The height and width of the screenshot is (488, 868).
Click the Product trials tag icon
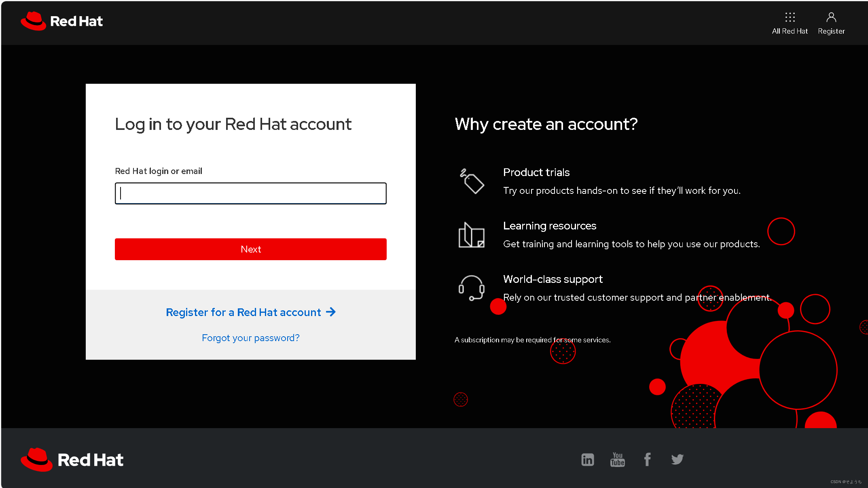[472, 181]
